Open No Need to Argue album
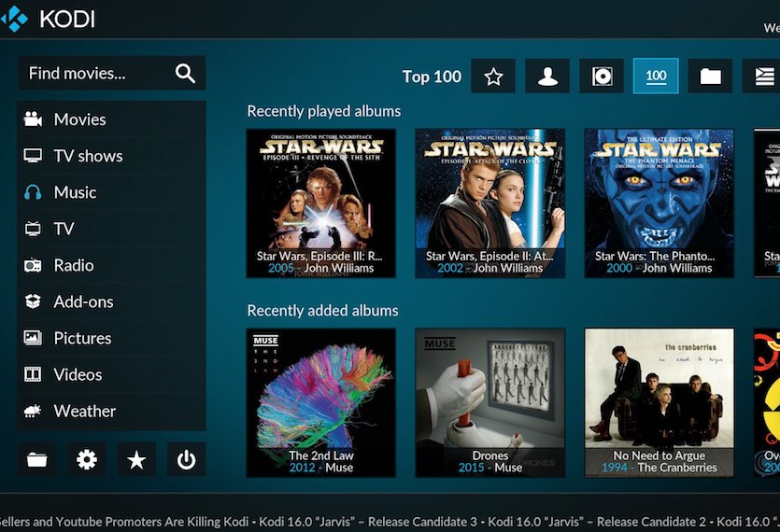 (659, 401)
